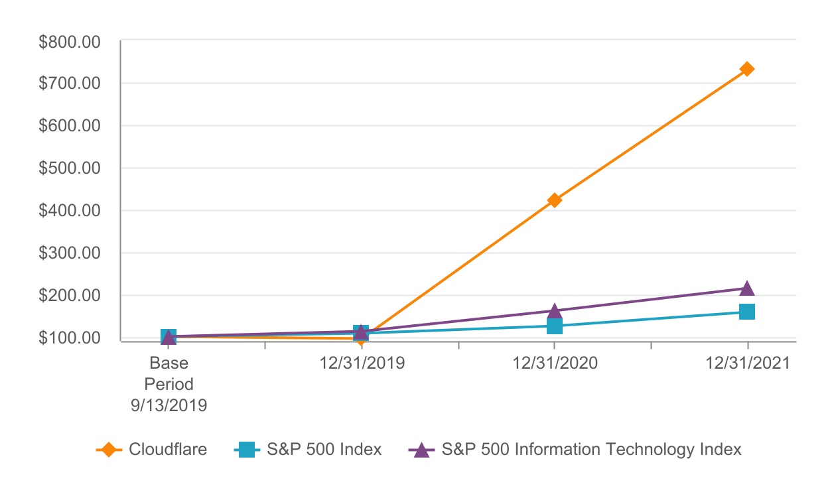The image size is (836, 504).
Task: Click the 12/31/2021 x-axis label
Action: coord(748,363)
